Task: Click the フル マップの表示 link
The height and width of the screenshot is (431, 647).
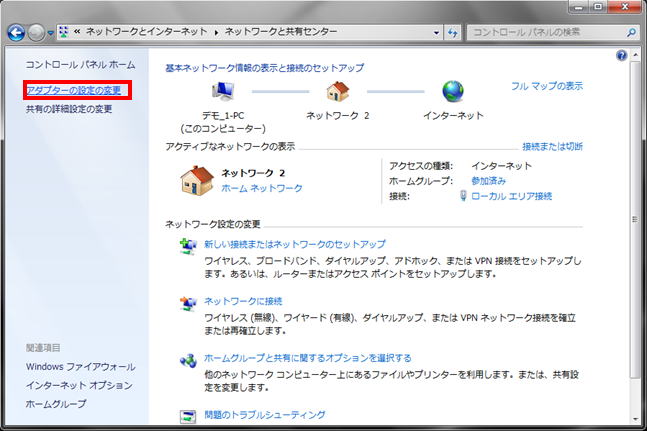Action: [x=546, y=86]
